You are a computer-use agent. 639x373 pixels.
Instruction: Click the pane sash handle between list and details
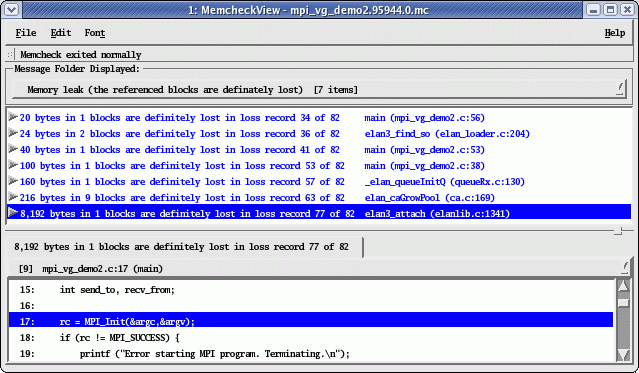[x=618, y=231]
